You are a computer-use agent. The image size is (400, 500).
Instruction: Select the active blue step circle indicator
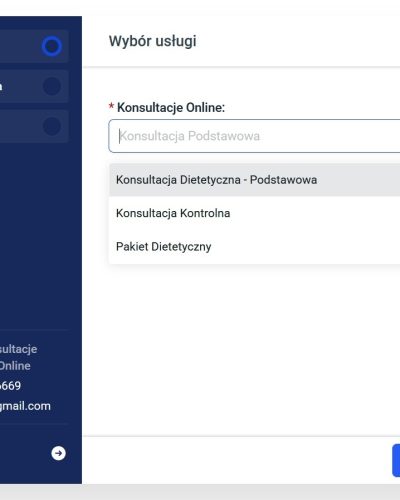(52, 46)
